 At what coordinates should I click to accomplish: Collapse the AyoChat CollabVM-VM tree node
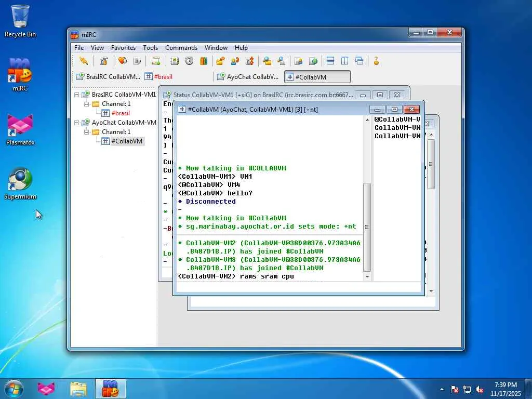[x=77, y=123]
